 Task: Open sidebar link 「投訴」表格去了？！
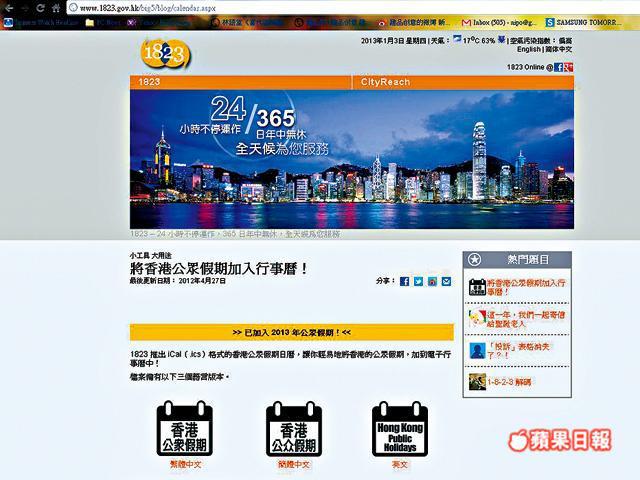(x=518, y=351)
